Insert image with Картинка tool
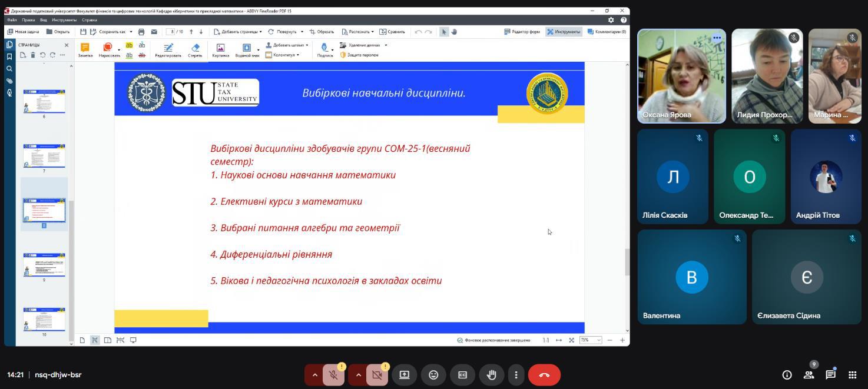Image resolution: width=868 pixels, height=389 pixels. point(220,49)
